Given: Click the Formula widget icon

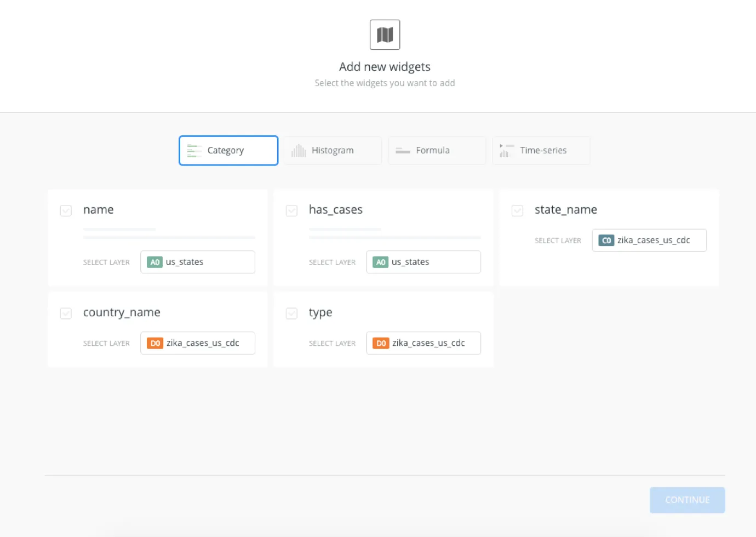Looking at the screenshot, I should point(403,150).
